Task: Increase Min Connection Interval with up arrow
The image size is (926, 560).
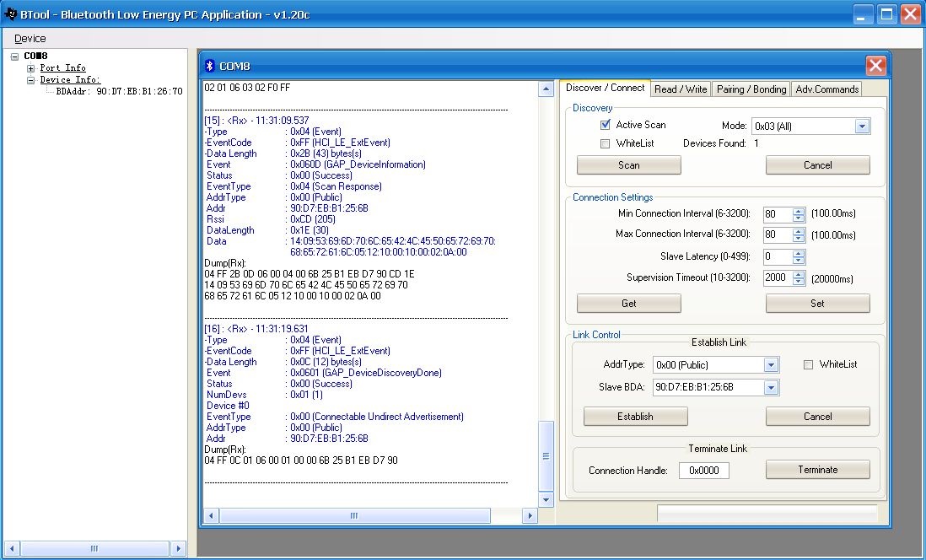Action: tap(799, 211)
